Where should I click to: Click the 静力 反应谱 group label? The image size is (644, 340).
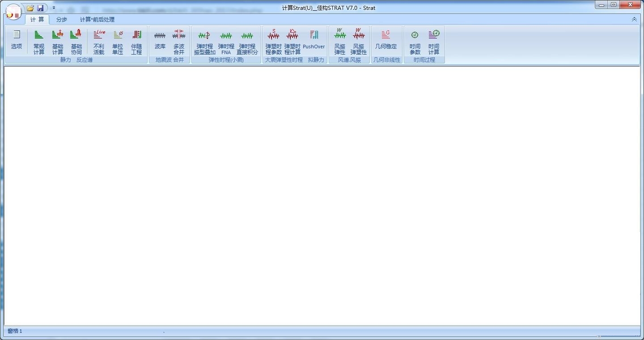[x=76, y=60]
